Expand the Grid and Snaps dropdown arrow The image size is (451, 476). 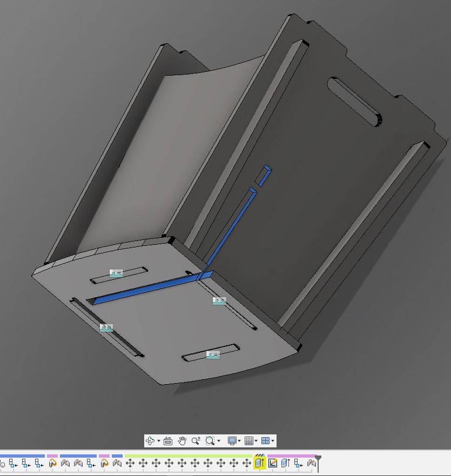(x=256, y=441)
